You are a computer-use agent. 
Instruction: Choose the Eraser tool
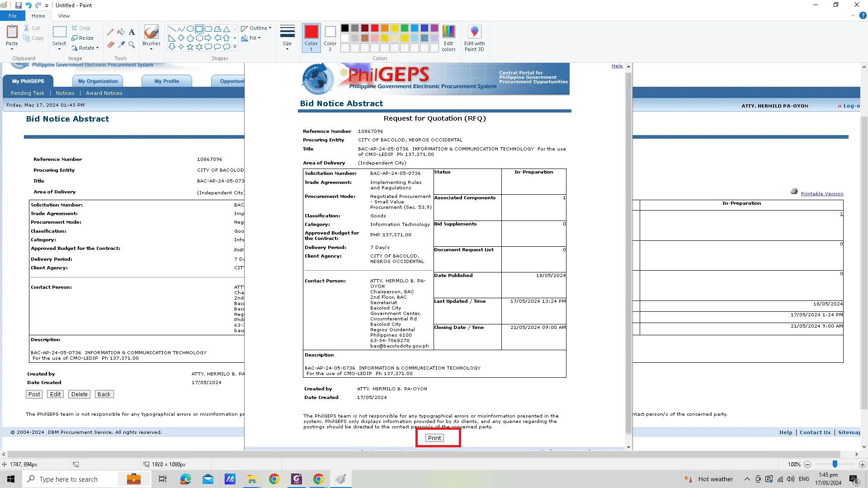(x=110, y=44)
